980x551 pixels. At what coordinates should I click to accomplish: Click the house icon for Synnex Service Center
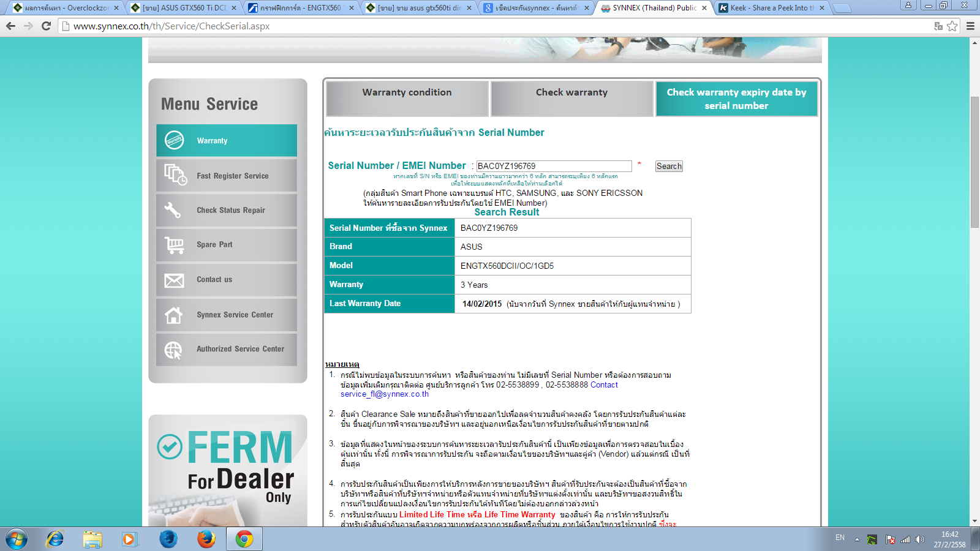174,315
